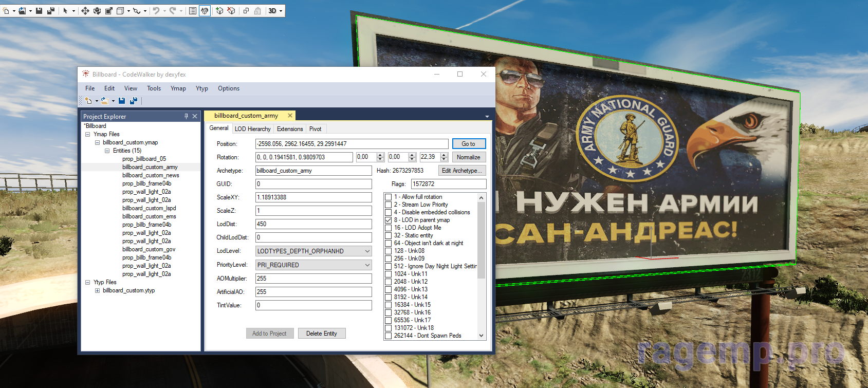This screenshot has height=388, width=868.
Task: Click the Delete Entity button
Action: click(x=322, y=334)
